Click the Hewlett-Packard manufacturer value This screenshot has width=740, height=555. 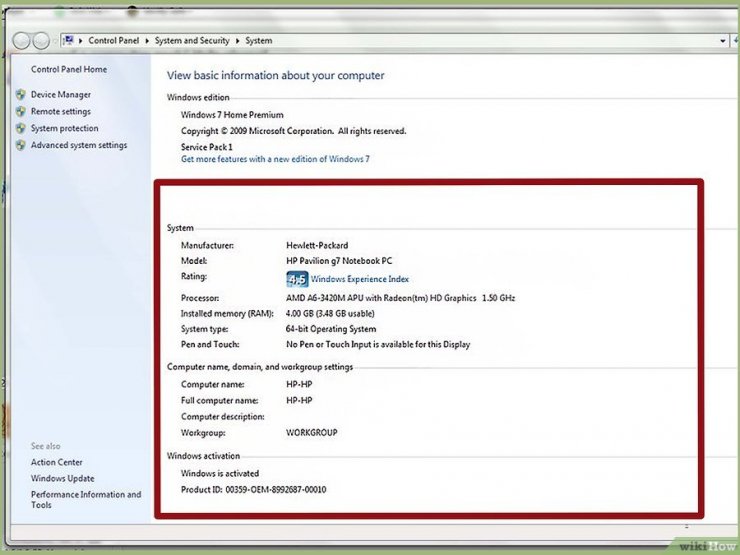tap(317, 245)
